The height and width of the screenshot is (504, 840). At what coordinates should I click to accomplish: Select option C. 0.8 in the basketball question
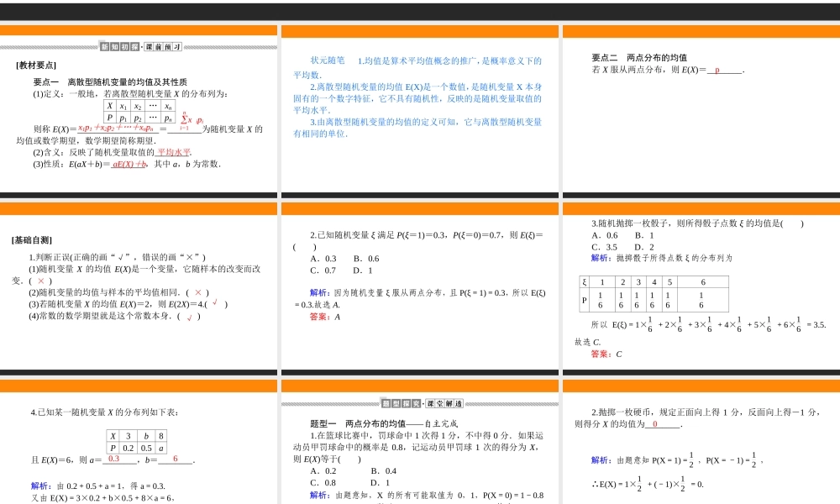click(x=323, y=482)
